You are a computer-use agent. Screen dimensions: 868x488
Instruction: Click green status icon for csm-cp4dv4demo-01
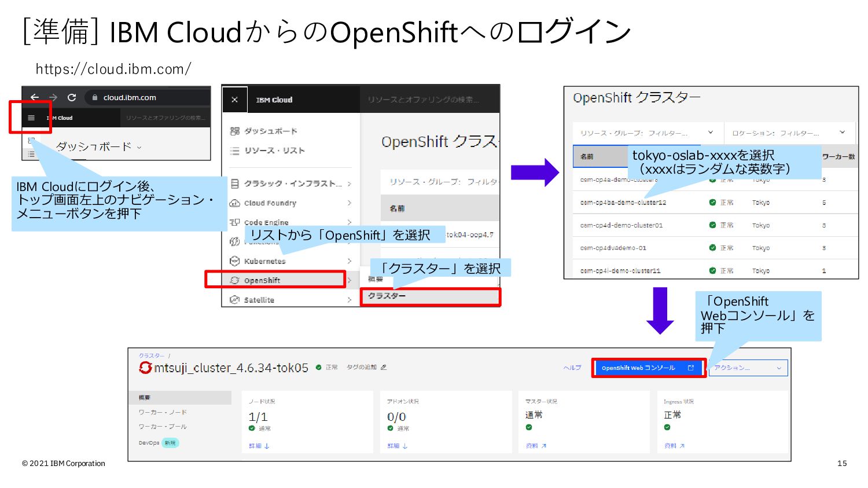712,248
